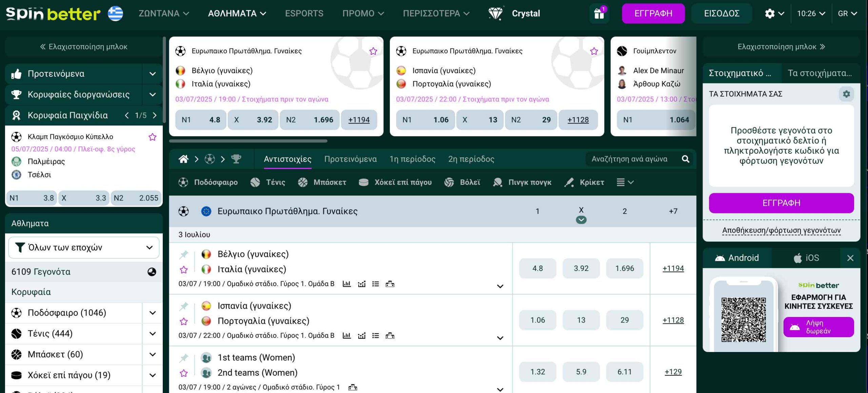This screenshot has width=868, height=393.
Task: Click betting slip settings gear icon
Action: pos(846,94)
